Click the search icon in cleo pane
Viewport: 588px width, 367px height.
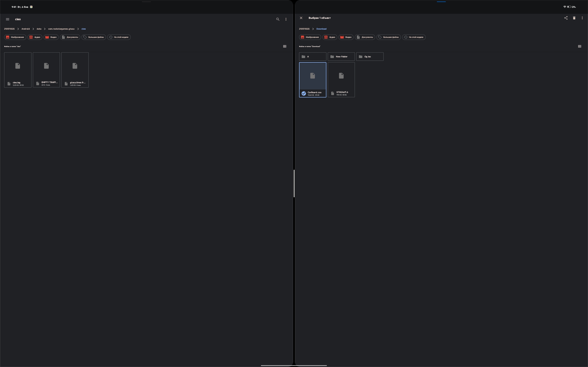point(278,19)
